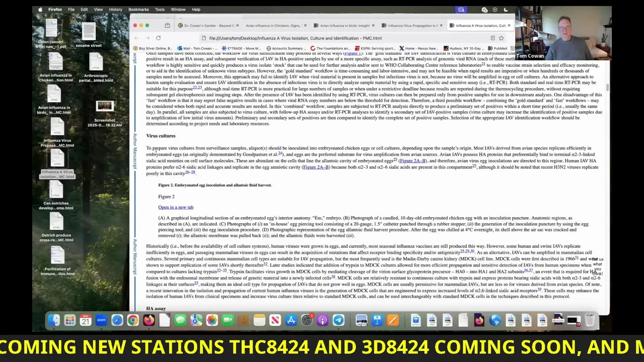Image resolution: width=644 pixels, height=362 pixels.
Task: Click the Firefox icon in Dock
Action: [149, 320]
